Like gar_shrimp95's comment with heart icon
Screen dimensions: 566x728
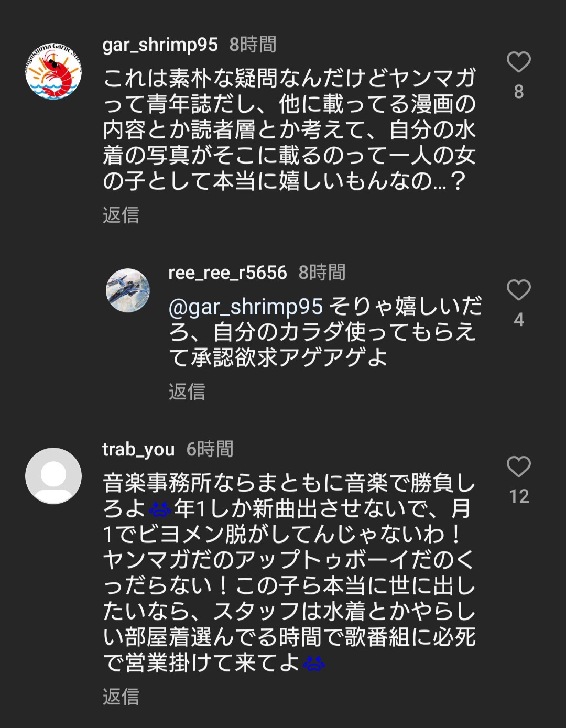click(x=518, y=62)
